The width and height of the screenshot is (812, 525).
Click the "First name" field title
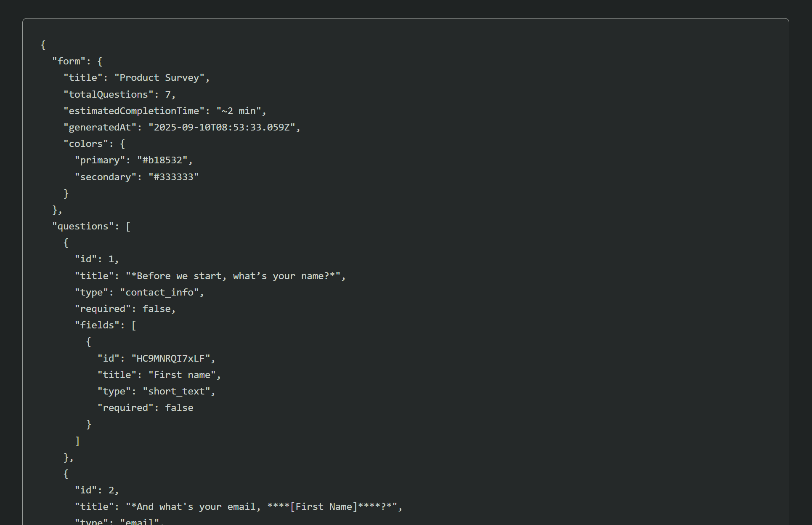pyautogui.click(x=182, y=375)
